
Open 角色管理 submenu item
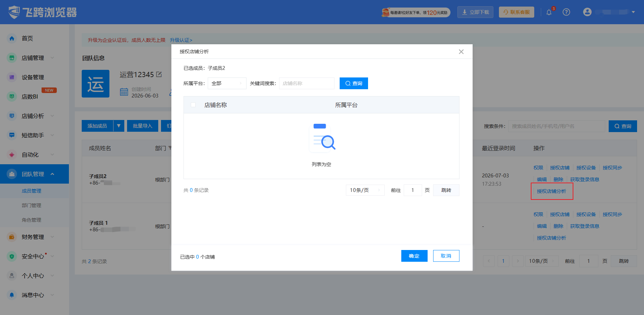coord(32,220)
